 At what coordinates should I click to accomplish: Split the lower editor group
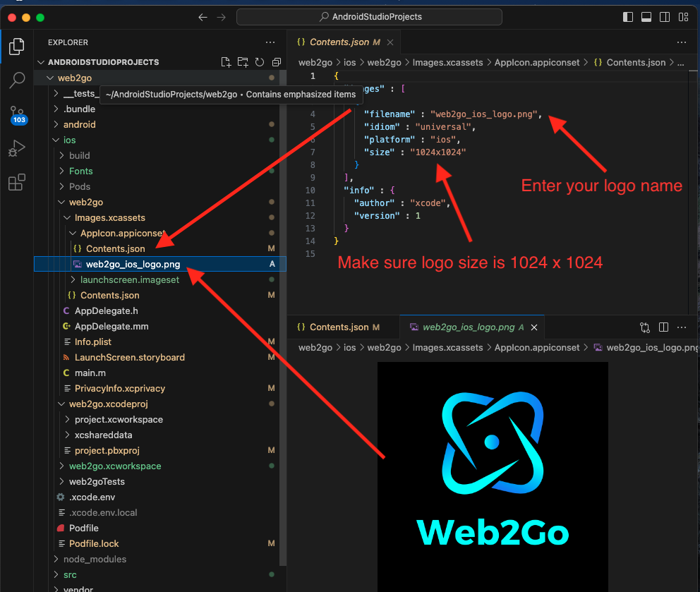click(663, 327)
